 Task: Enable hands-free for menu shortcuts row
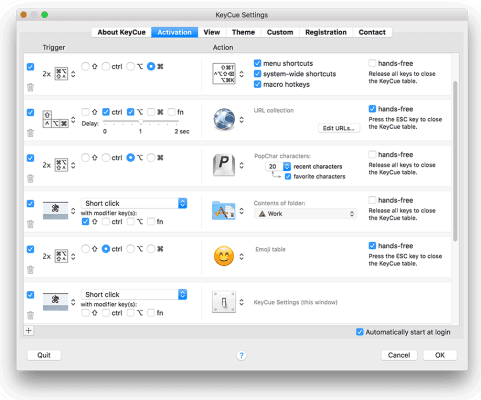[x=372, y=63]
